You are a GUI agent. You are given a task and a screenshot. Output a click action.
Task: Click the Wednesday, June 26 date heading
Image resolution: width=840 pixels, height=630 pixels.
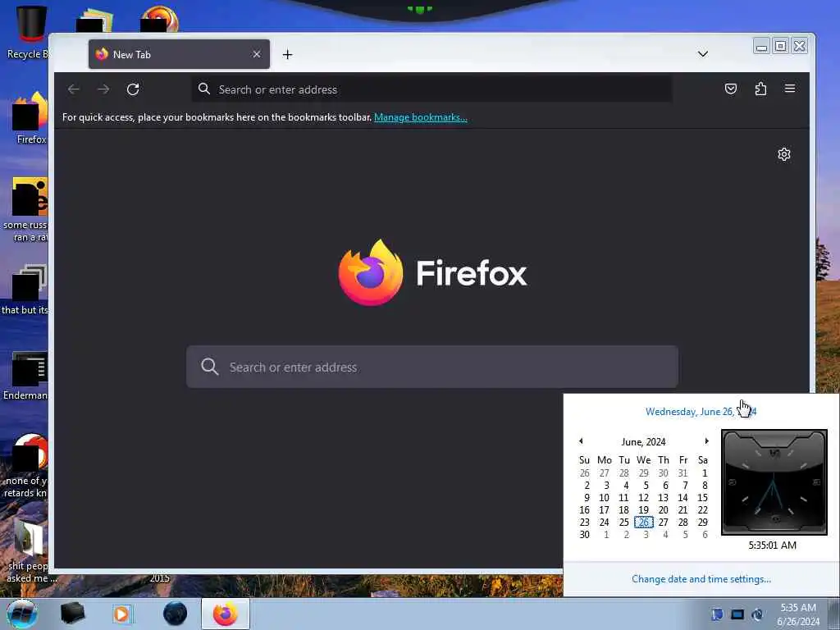click(701, 412)
